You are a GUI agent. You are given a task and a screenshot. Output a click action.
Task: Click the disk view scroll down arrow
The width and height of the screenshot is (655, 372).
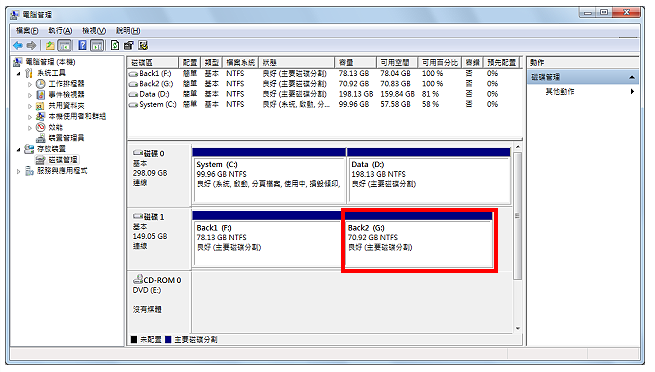(x=517, y=329)
